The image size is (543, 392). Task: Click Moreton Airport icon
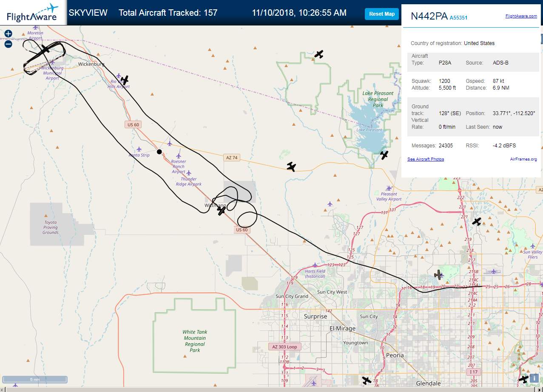coord(36,27)
